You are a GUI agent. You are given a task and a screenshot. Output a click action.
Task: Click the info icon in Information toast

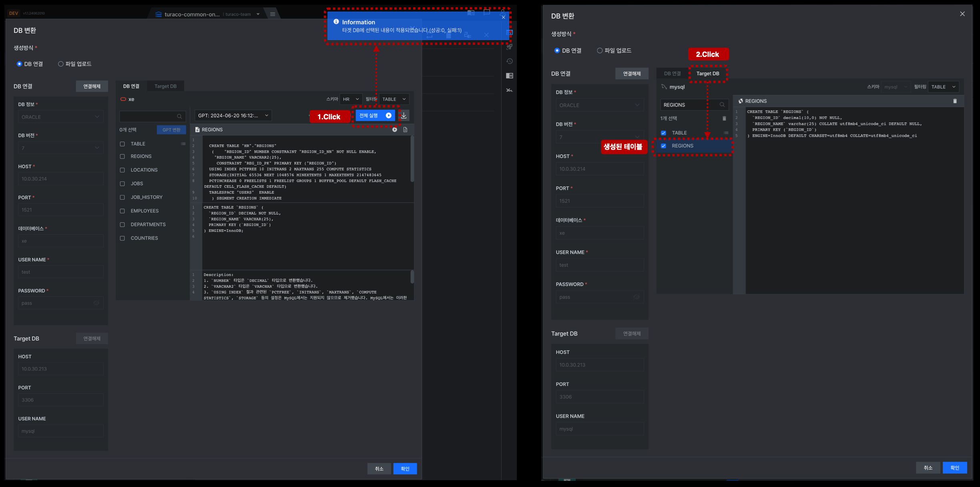tap(336, 22)
